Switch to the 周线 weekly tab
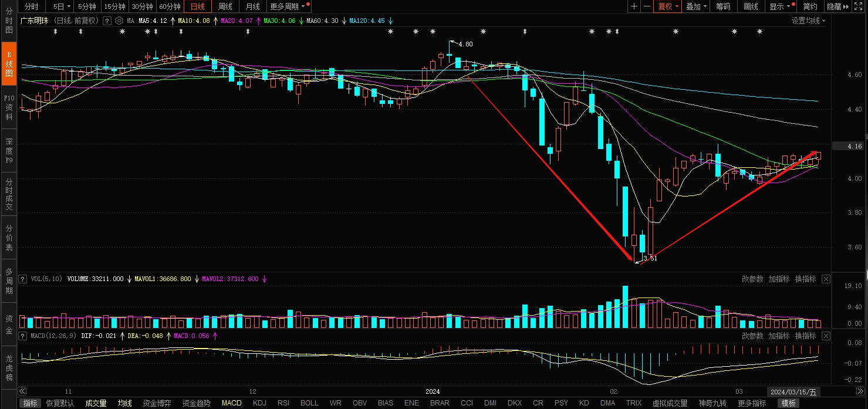This screenshot has width=868, height=409. [225, 6]
